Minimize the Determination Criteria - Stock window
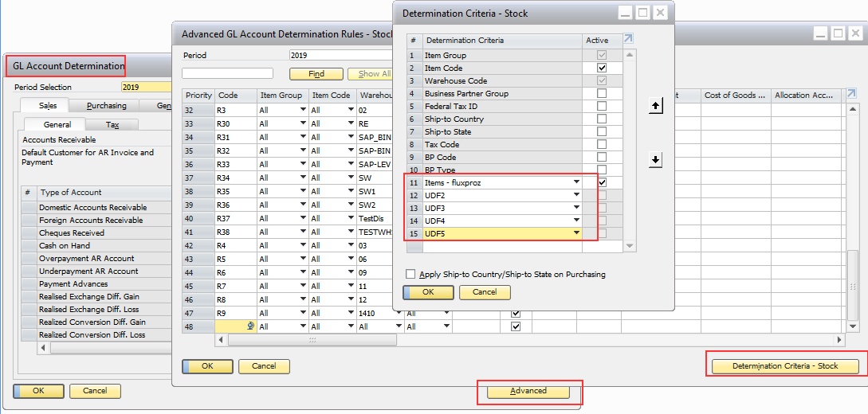Viewport: 868px width, 414px height. click(x=626, y=13)
